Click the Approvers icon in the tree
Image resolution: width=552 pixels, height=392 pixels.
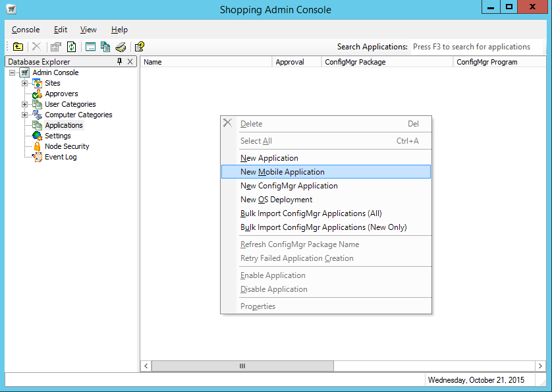(x=37, y=94)
